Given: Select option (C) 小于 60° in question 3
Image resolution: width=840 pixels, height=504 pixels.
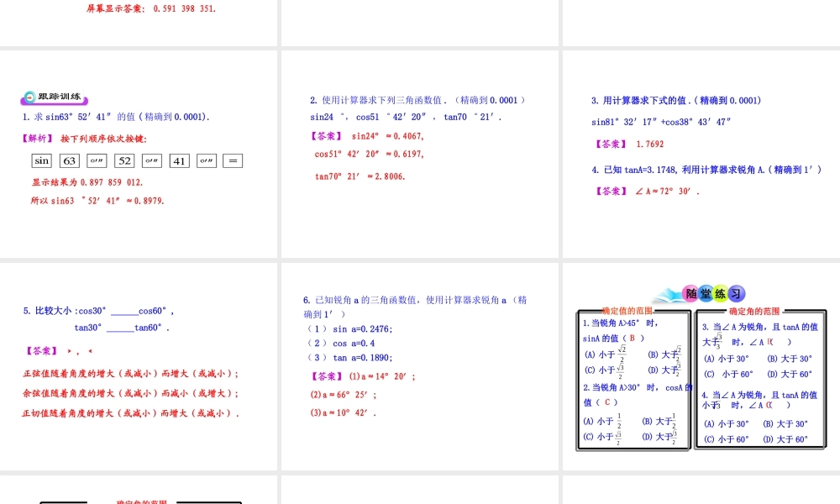Looking at the screenshot, I should pyautogui.click(x=727, y=375).
